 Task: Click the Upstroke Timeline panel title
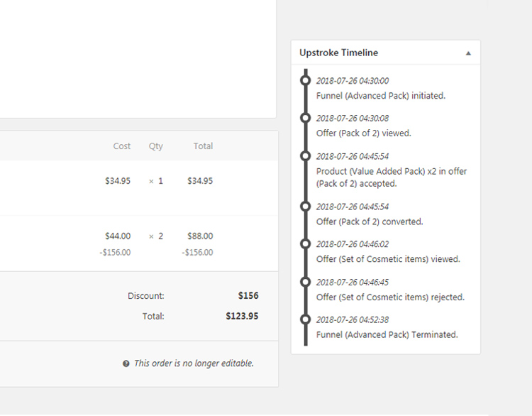[338, 53]
